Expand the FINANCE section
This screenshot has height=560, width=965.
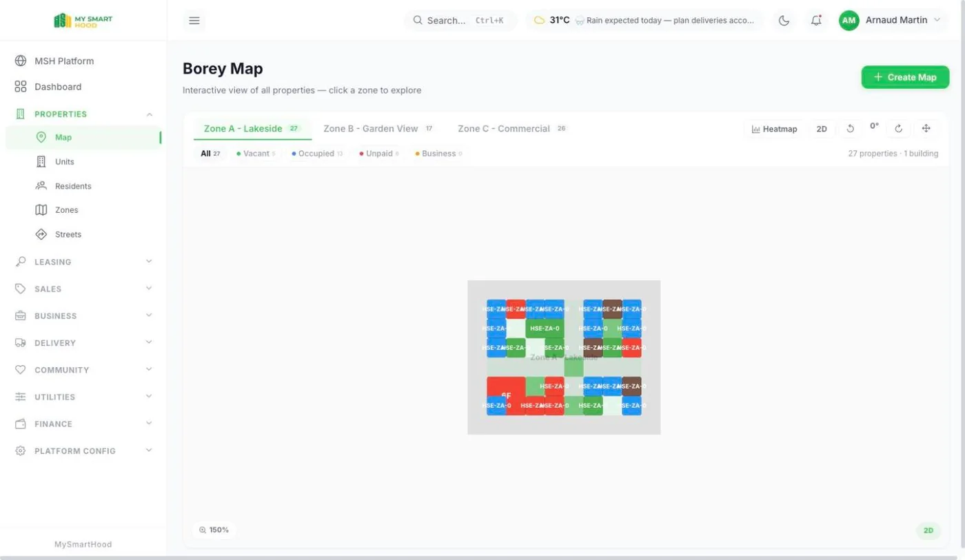point(83,424)
